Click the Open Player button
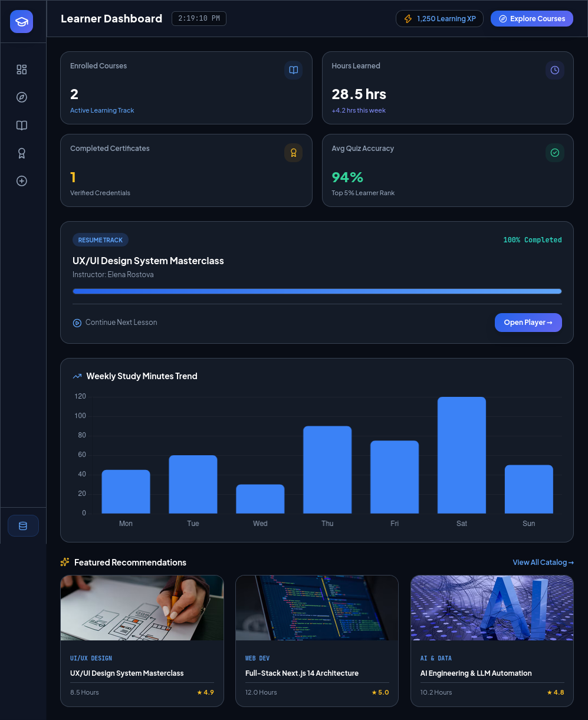Image resolution: width=588 pixels, height=720 pixels. [528, 323]
